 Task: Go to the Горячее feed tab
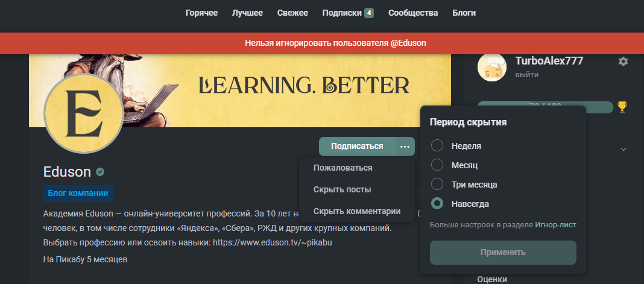point(201,13)
